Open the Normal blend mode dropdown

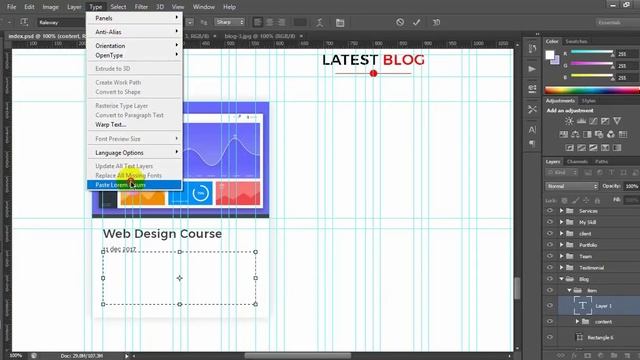click(x=571, y=186)
